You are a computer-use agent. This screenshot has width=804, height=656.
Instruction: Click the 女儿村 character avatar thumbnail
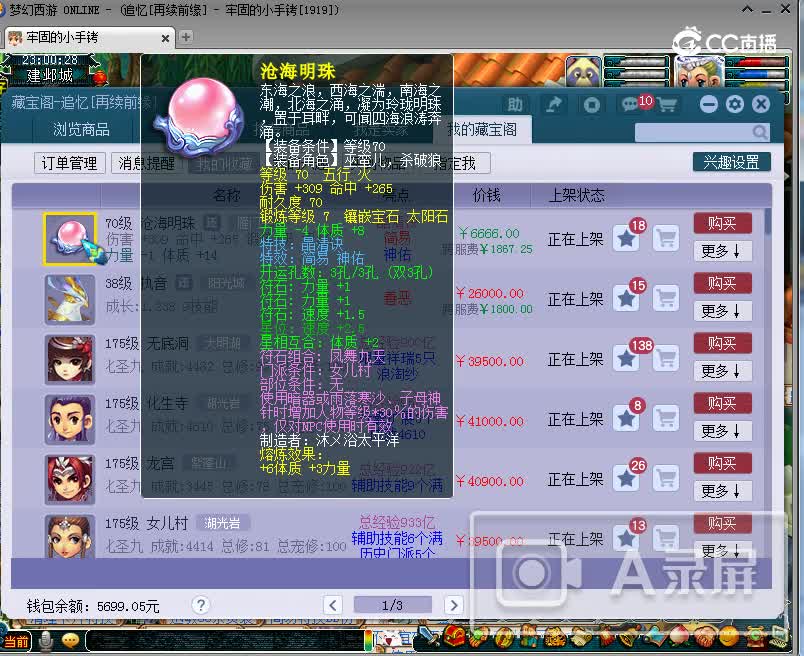[x=70, y=536]
